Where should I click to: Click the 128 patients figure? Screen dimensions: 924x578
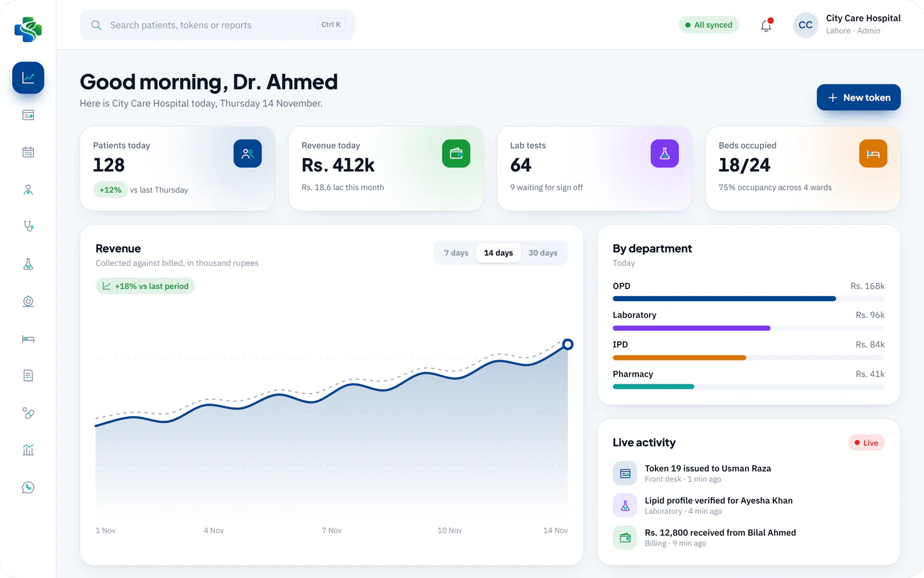click(109, 165)
